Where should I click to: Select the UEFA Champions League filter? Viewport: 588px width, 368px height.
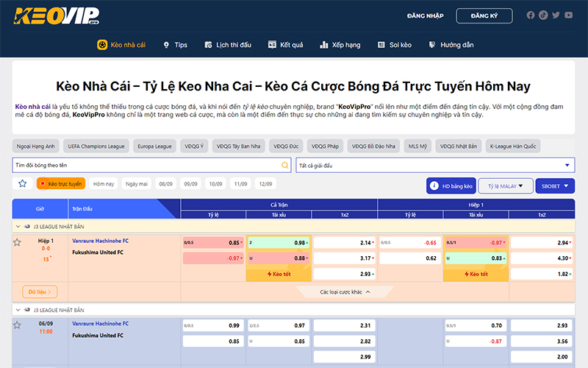click(106, 146)
